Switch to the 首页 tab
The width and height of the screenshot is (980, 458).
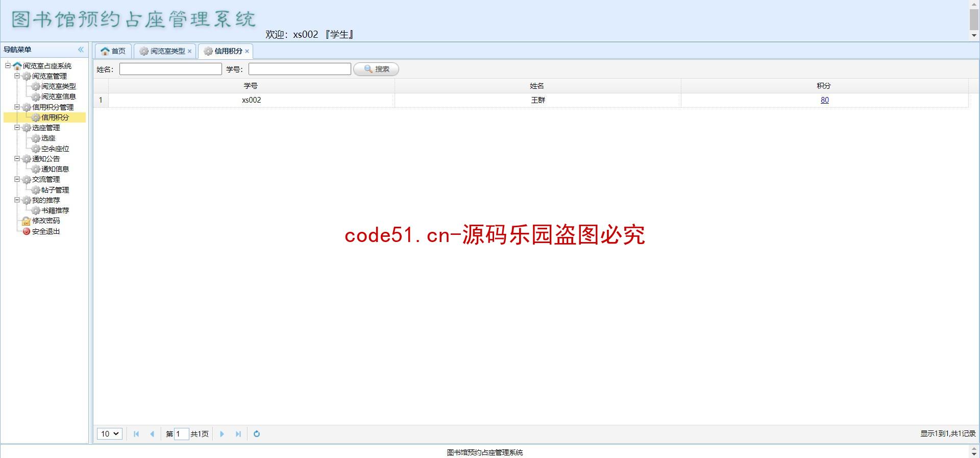[113, 51]
